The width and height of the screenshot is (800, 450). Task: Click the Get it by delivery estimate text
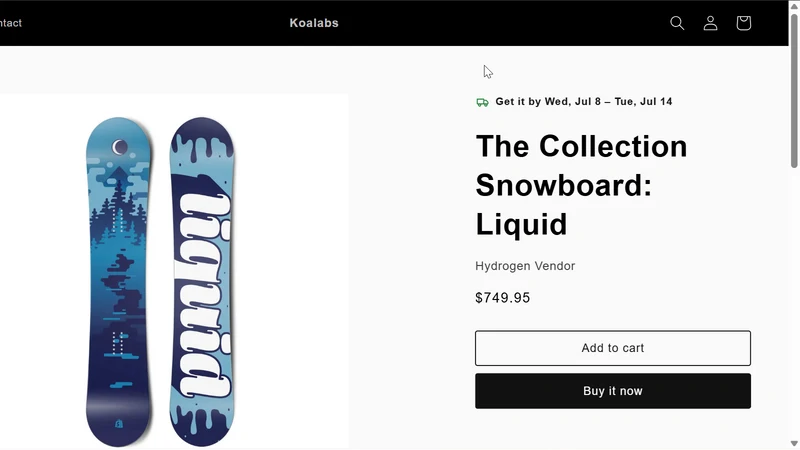click(584, 102)
